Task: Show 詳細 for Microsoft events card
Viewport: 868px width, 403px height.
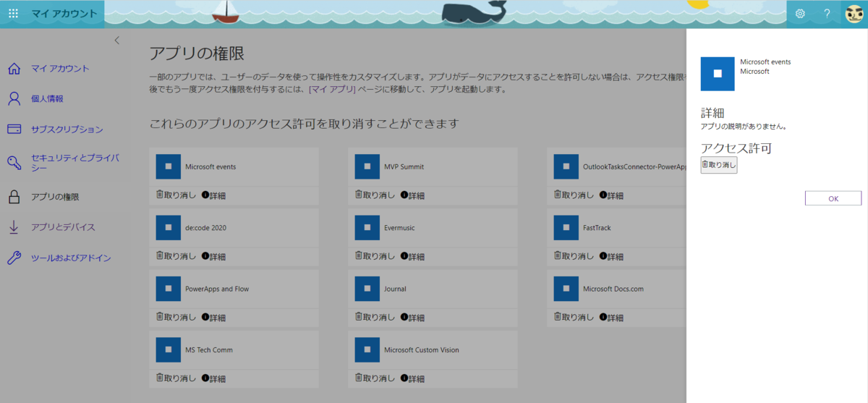Action: (x=213, y=195)
